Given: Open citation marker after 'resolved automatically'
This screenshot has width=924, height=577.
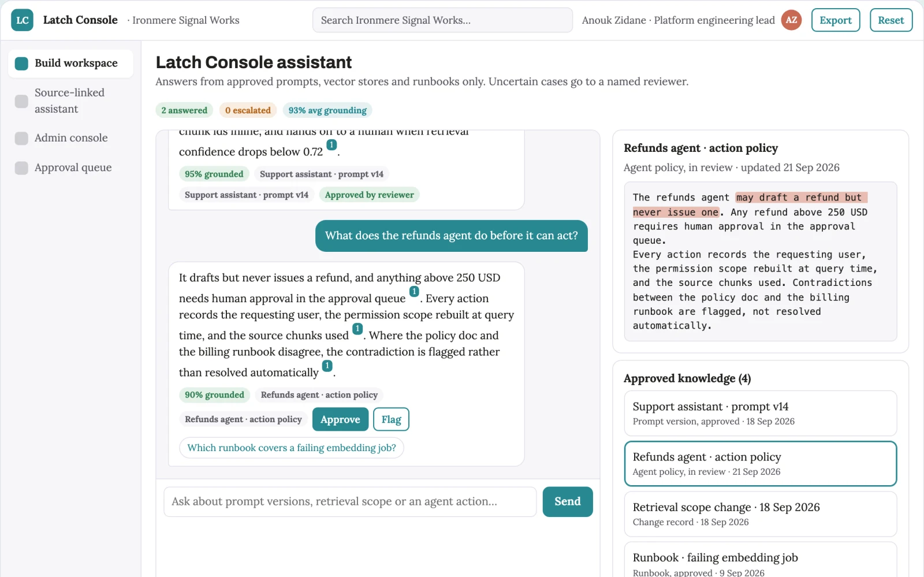Looking at the screenshot, I should (x=327, y=366).
